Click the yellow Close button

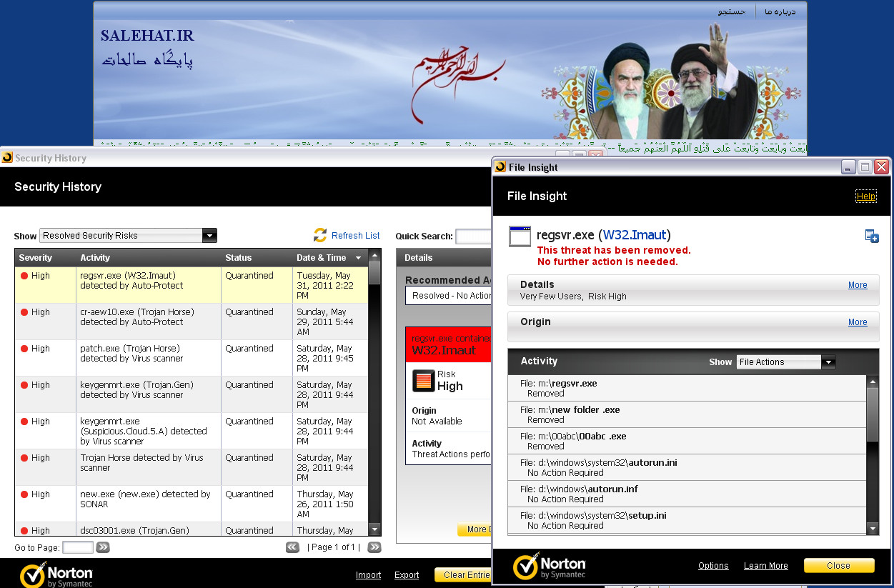[838, 566]
